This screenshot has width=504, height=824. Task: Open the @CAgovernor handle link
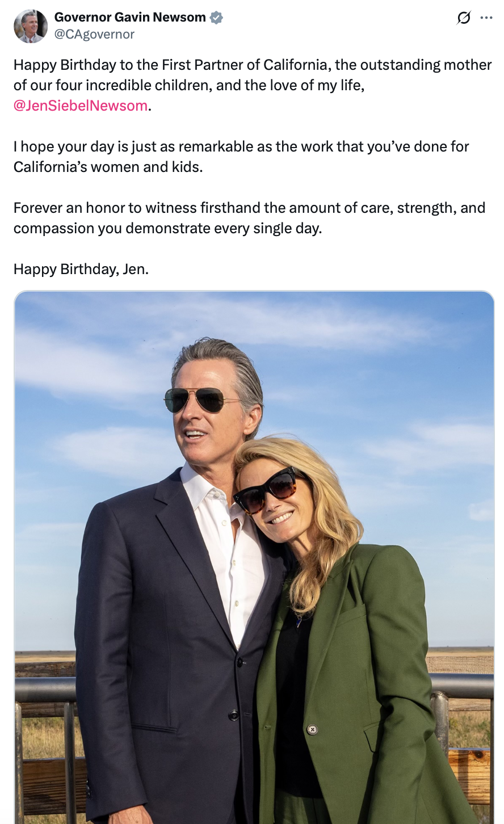94,35
